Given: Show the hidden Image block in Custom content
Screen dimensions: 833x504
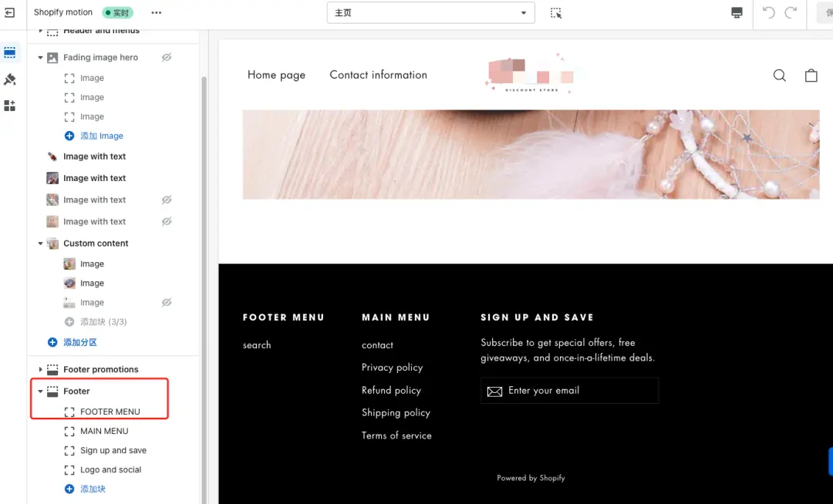Looking at the screenshot, I should coord(167,302).
